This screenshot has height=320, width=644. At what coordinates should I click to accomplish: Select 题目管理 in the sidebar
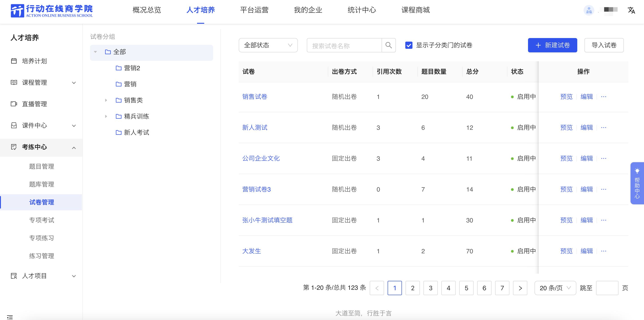click(x=41, y=166)
